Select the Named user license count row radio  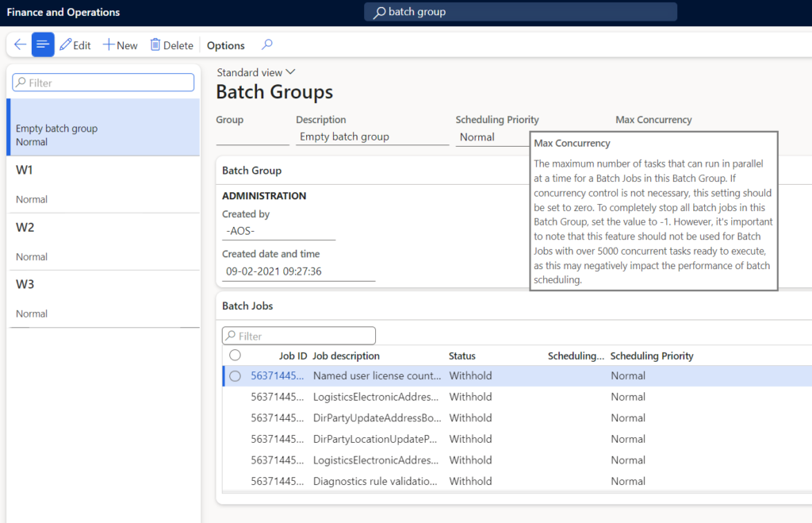pos(235,376)
